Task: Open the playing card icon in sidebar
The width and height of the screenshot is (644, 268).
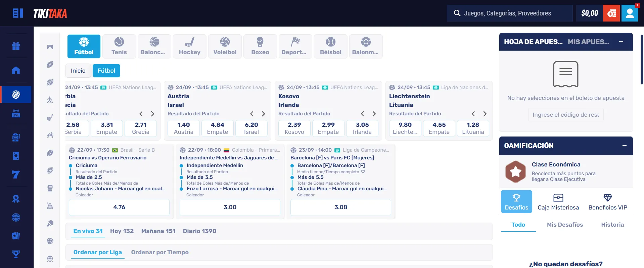Action: [x=16, y=156]
